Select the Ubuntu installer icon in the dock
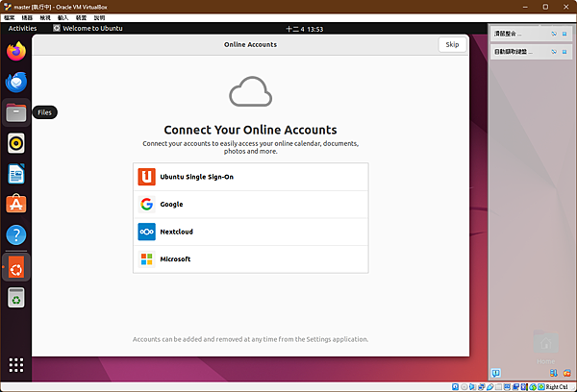Image resolution: width=577 pixels, height=392 pixels. (16, 267)
